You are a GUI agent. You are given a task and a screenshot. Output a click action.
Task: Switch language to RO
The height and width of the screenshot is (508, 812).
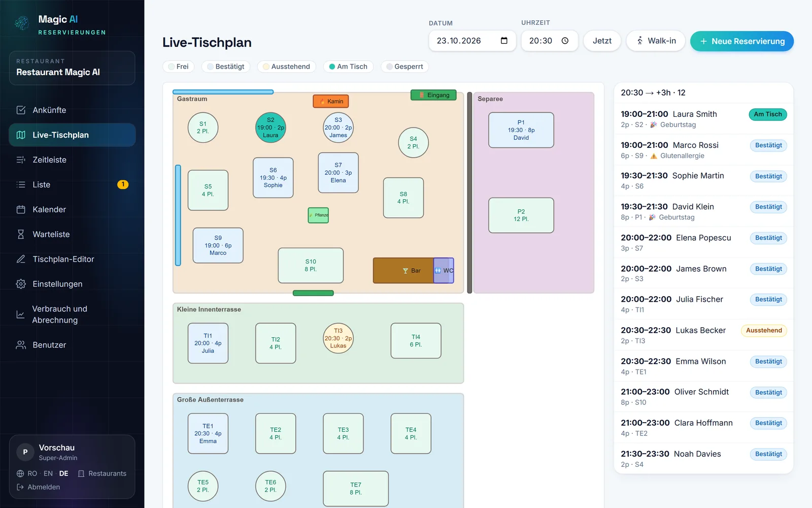tap(32, 473)
